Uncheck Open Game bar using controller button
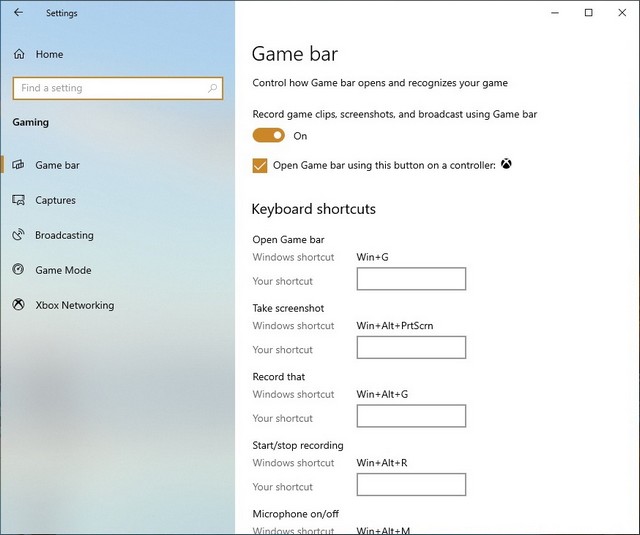640x535 pixels. [x=260, y=166]
